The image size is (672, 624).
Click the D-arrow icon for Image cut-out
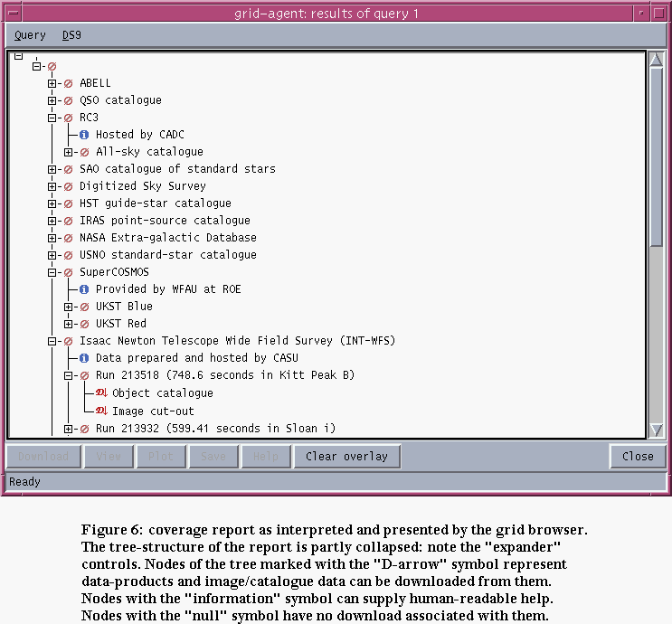[x=101, y=411]
